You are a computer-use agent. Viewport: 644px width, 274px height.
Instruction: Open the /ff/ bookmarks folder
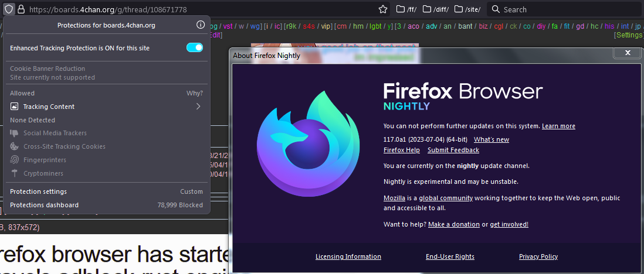click(406, 9)
